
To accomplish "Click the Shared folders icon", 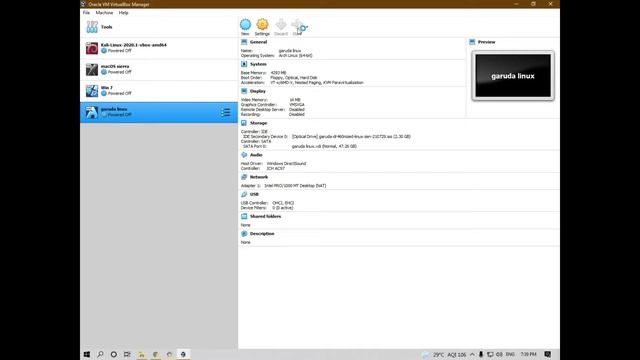I will 244,216.
